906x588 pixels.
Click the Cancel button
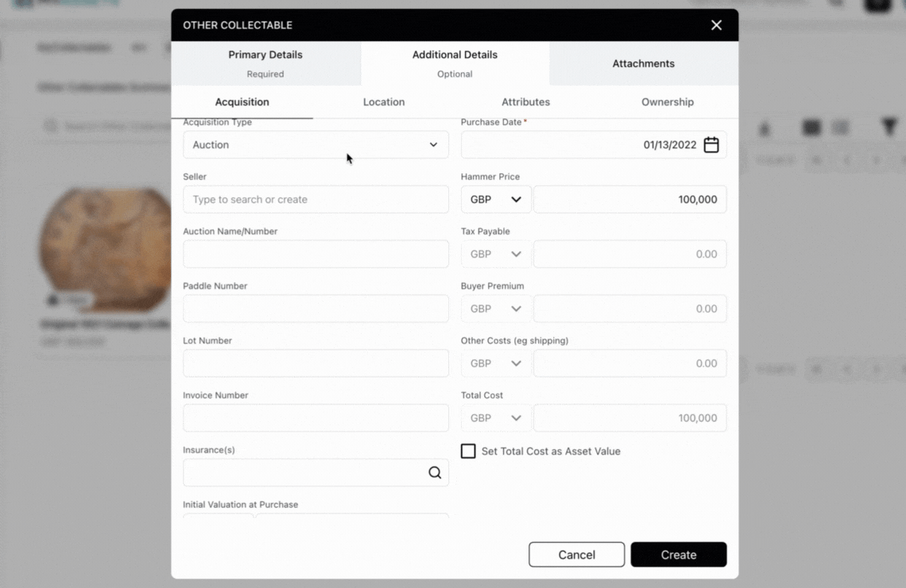(576, 555)
